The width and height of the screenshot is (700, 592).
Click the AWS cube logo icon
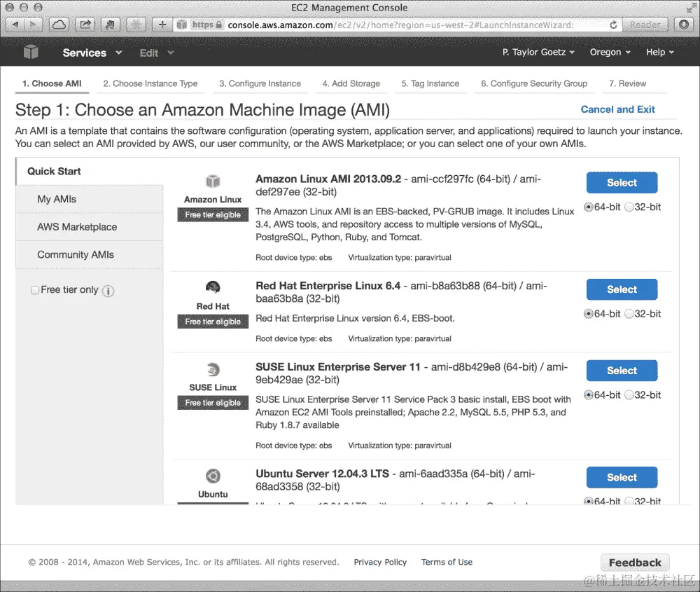[x=31, y=52]
